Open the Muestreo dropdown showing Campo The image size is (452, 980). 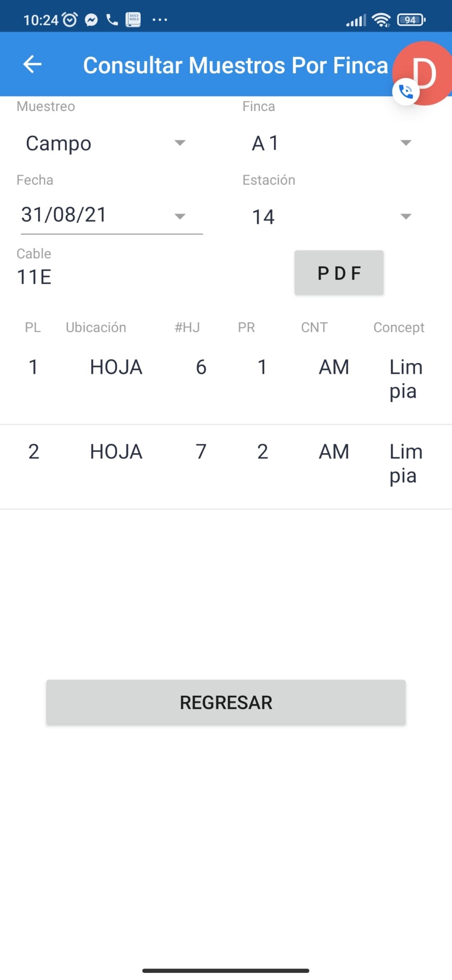point(105,143)
